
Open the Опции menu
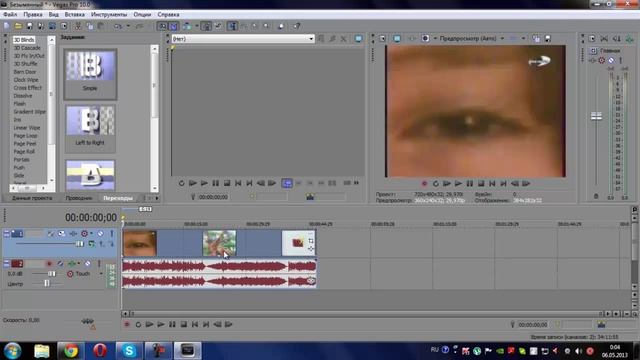[142, 14]
